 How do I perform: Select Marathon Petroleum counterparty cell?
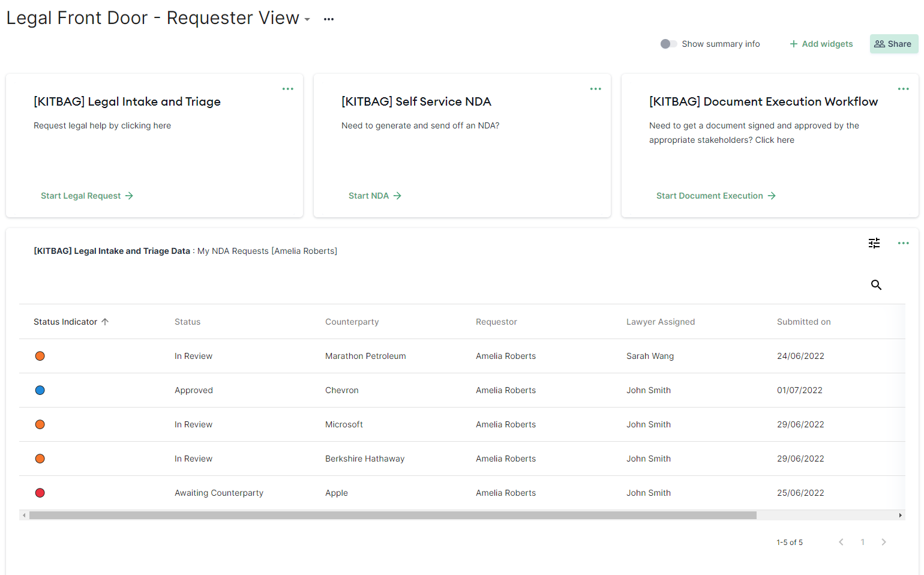(x=365, y=356)
